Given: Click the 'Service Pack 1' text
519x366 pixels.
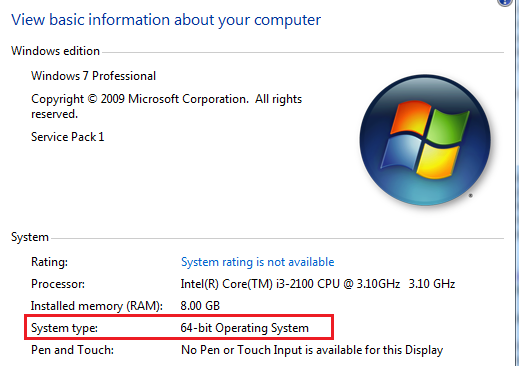Looking at the screenshot, I should point(68,137).
